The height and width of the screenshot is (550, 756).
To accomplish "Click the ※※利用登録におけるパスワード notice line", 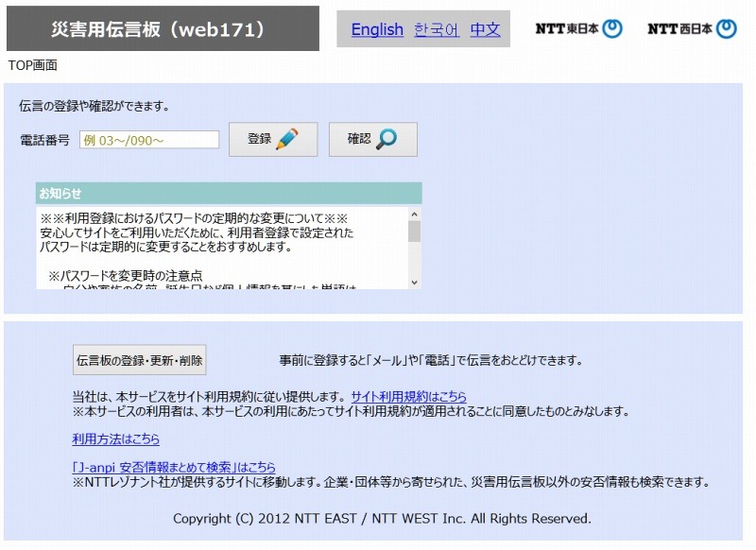I will (x=194, y=218).
